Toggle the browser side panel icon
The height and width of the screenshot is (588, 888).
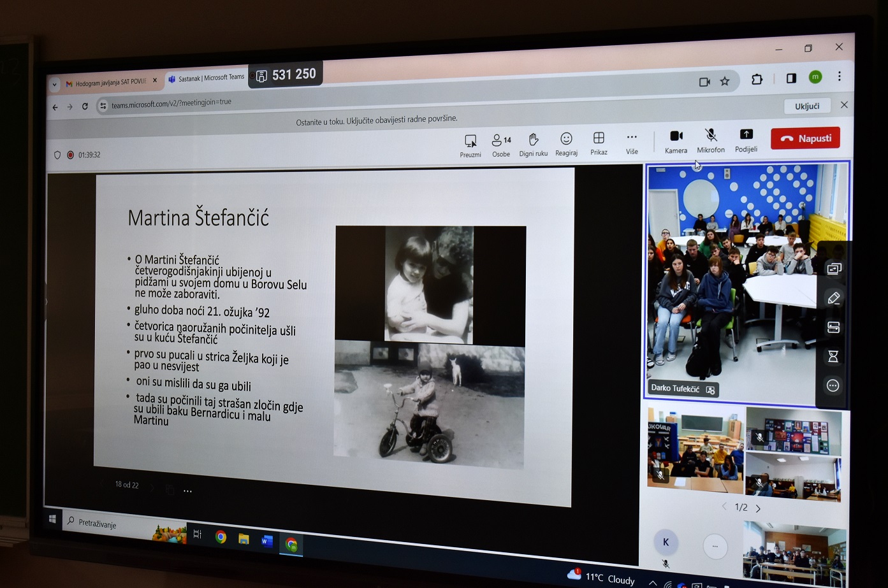(791, 78)
